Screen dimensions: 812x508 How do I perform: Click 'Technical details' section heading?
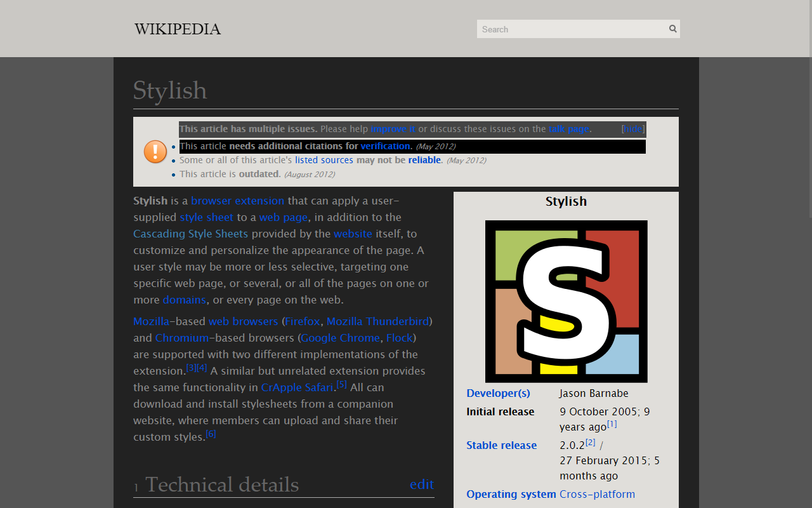pos(222,485)
